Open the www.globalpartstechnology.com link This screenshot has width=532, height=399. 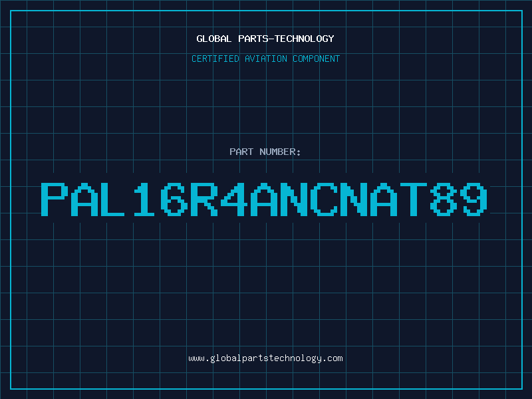coord(265,358)
